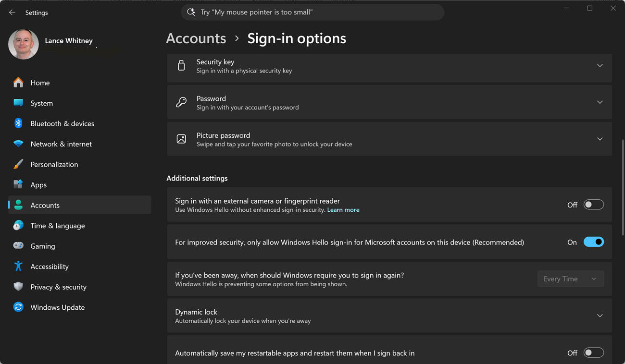
Task: Open Personalization settings
Action: point(79,164)
